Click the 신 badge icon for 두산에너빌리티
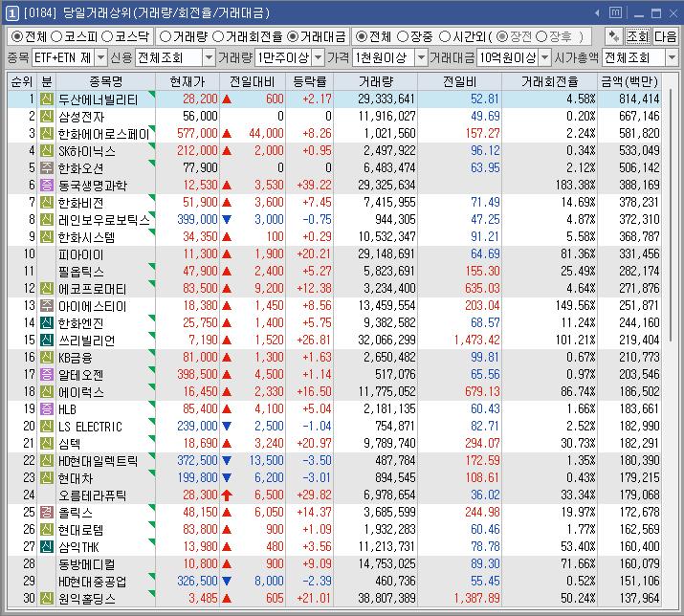Viewport: 684px width, 616px height. 47,99
